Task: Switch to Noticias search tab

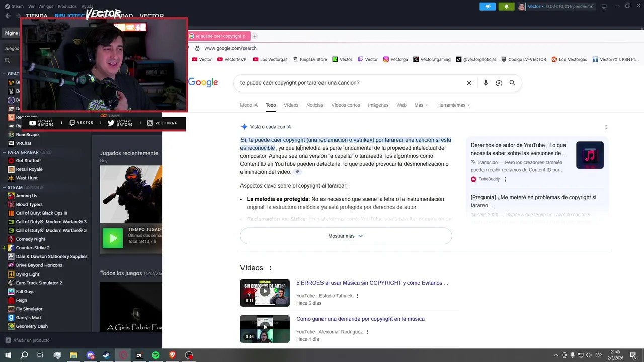Action: pyautogui.click(x=315, y=105)
